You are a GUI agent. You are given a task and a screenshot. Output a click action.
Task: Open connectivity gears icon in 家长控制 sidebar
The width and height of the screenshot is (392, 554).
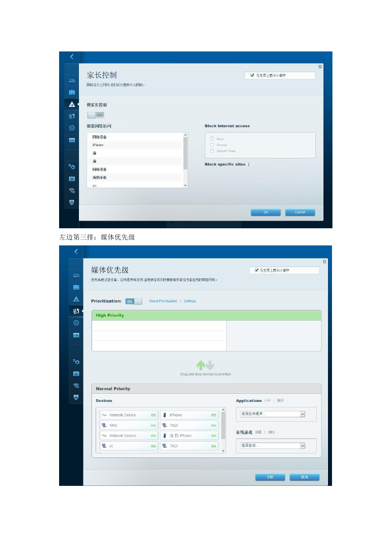tap(72, 166)
